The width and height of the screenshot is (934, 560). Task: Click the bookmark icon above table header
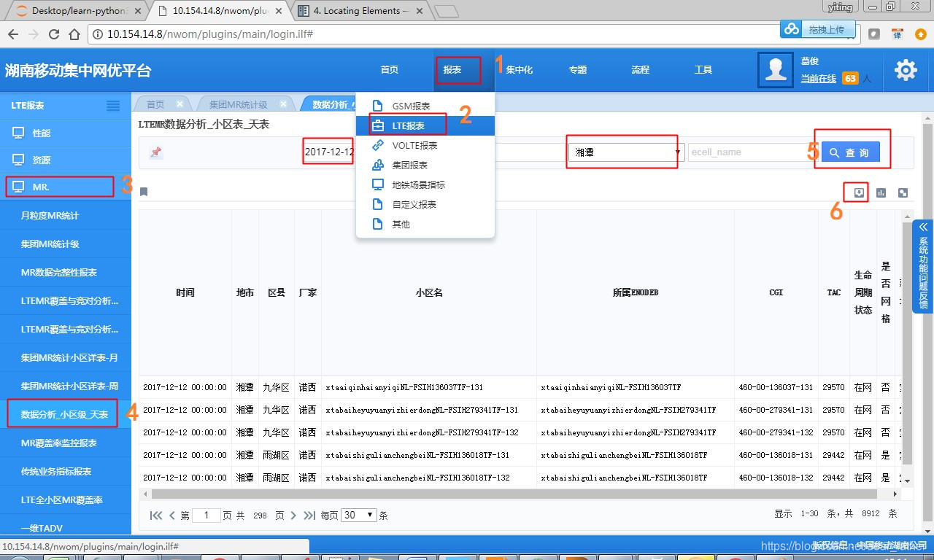[144, 192]
